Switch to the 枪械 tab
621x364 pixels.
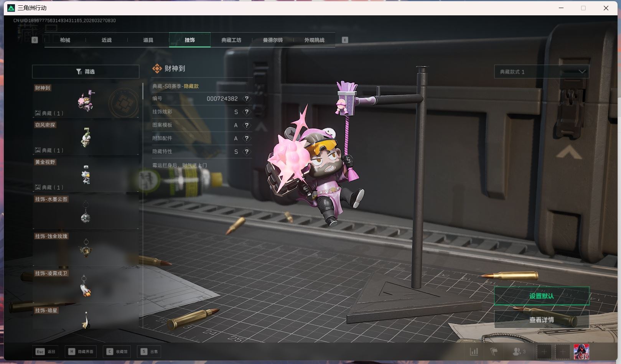65,40
